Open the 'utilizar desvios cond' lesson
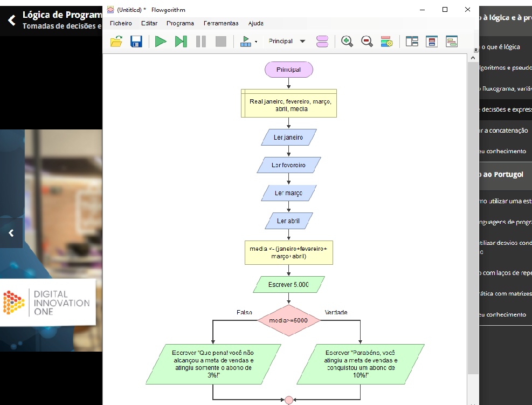This screenshot has height=405, width=532. coord(506,247)
